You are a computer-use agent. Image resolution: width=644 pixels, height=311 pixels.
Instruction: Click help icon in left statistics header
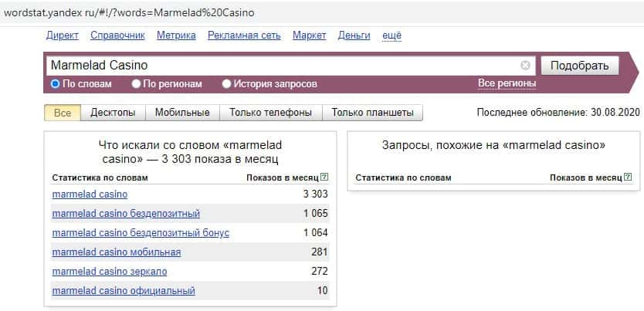click(324, 177)
